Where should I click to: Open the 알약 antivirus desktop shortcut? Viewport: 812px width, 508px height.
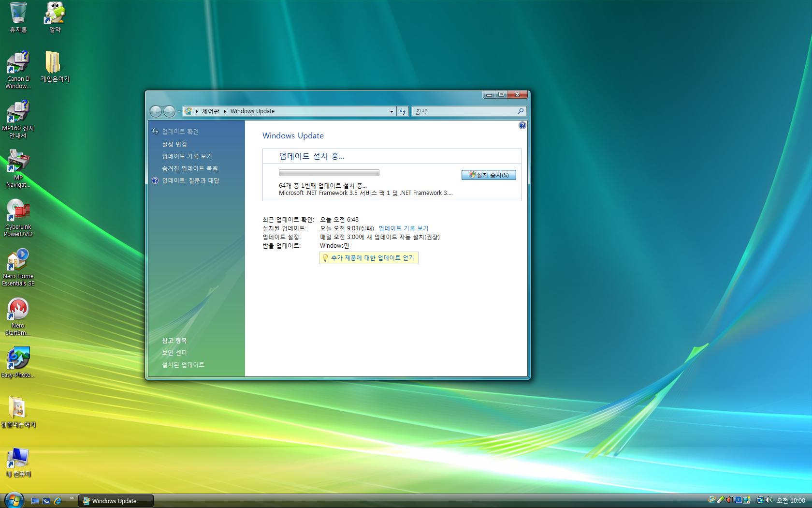55,17
